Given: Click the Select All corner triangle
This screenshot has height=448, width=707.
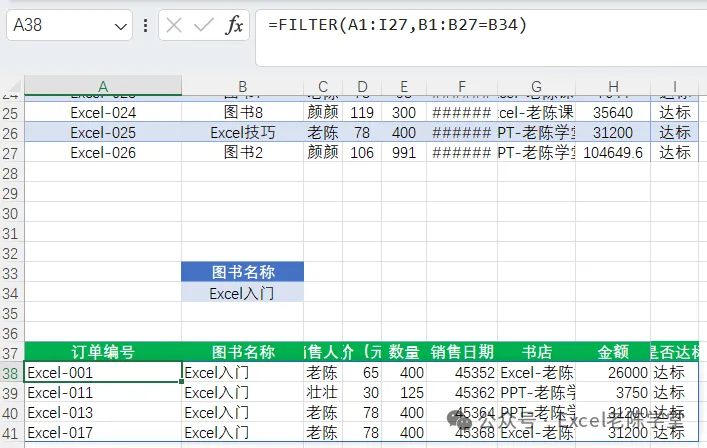Looking at the screenshot, I should 14,86.
